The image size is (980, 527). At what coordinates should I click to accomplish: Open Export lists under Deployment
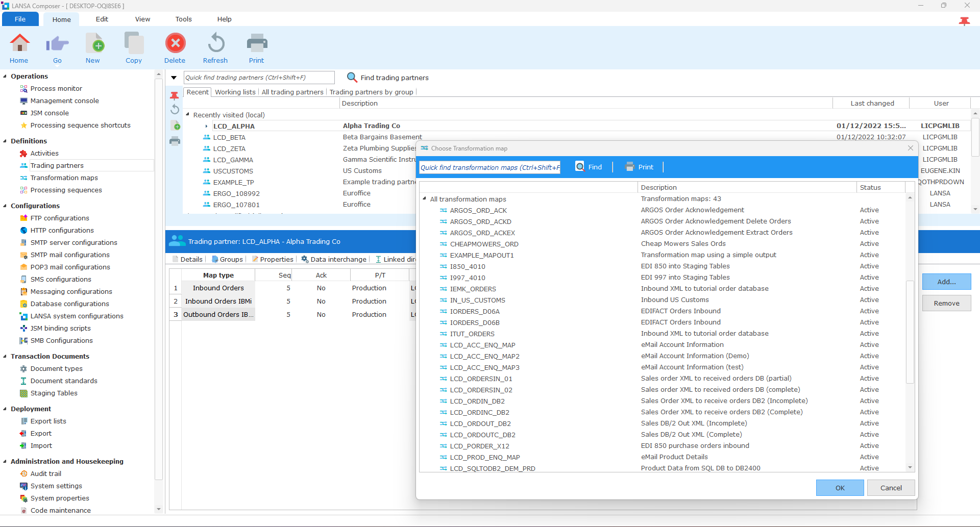(48, 421)
